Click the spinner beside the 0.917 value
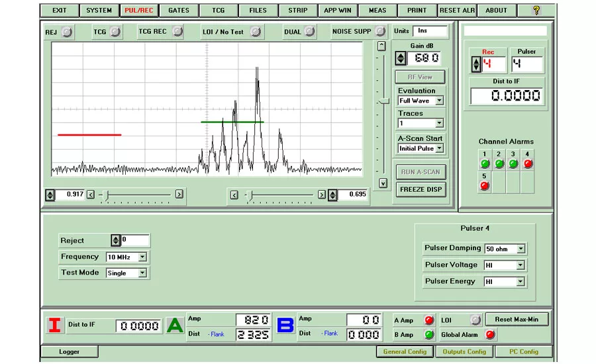This screenshot has height=364, width=596. tap(50, 195)
